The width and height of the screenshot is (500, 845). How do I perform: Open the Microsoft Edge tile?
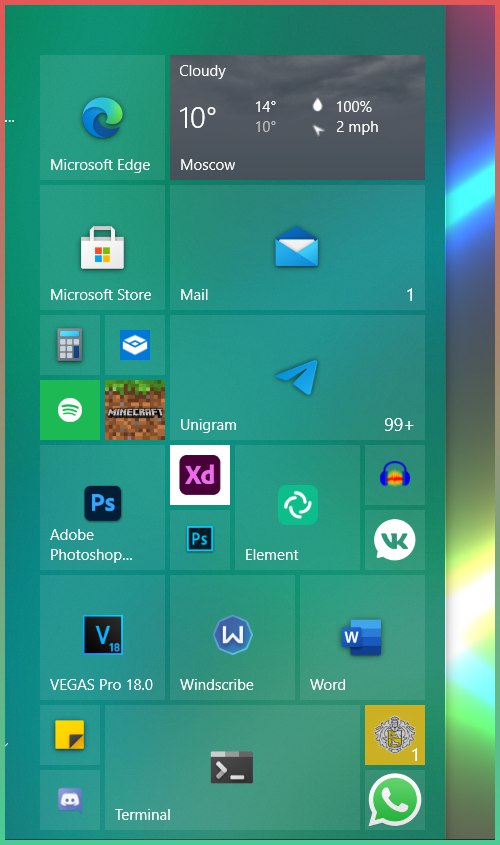click(102, 117)
